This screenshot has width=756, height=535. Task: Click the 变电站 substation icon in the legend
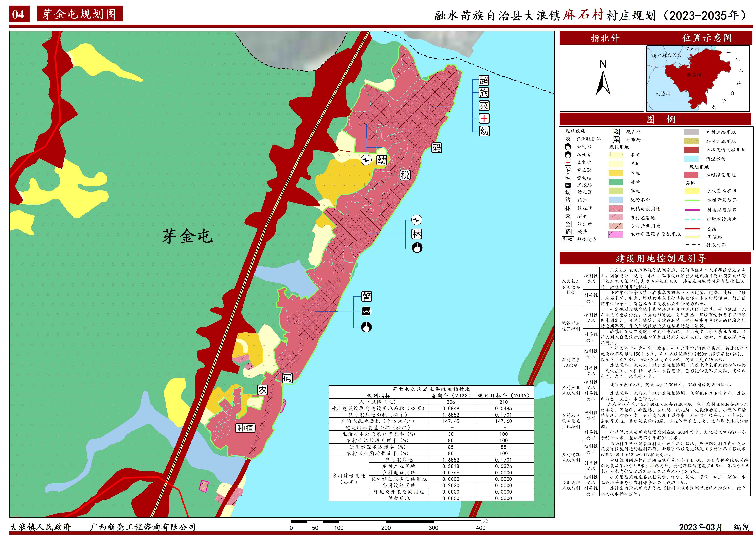pyautogui.click(x=568, y=178)
